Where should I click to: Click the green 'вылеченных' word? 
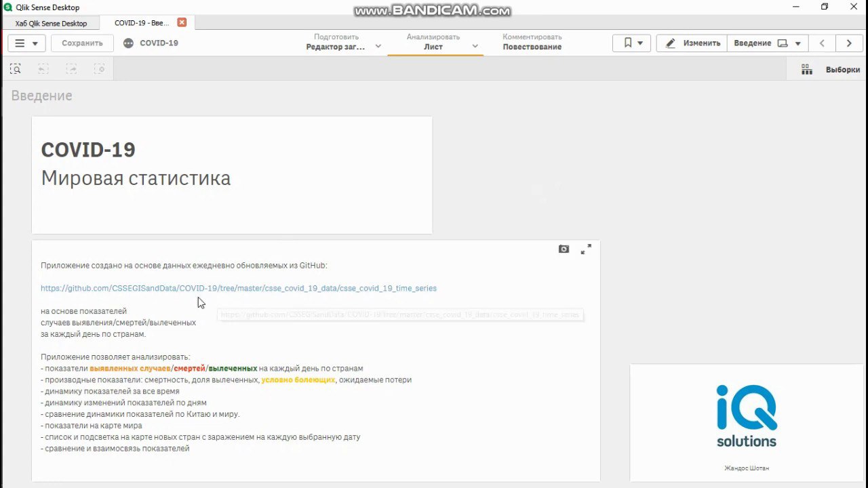click(233, 368)
